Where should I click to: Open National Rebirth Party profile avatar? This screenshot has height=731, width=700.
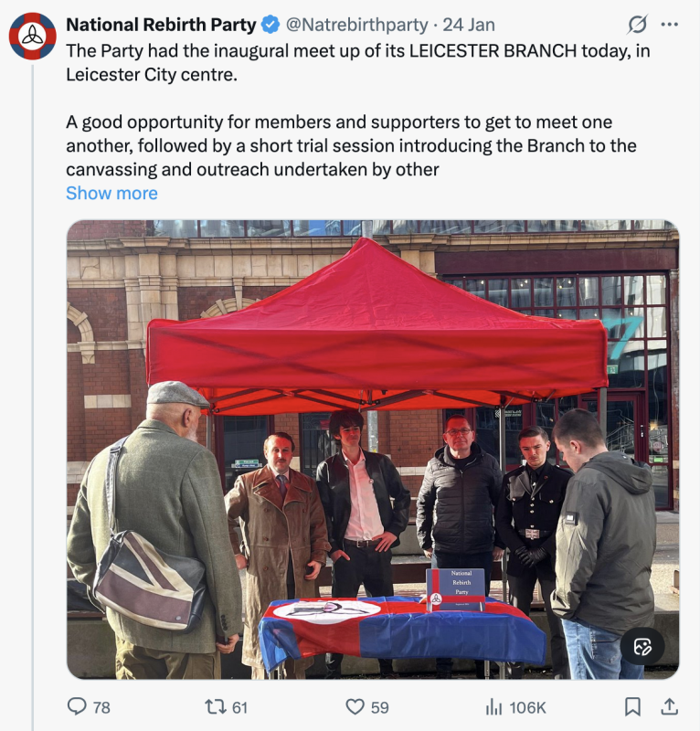(x=33, y=36)
